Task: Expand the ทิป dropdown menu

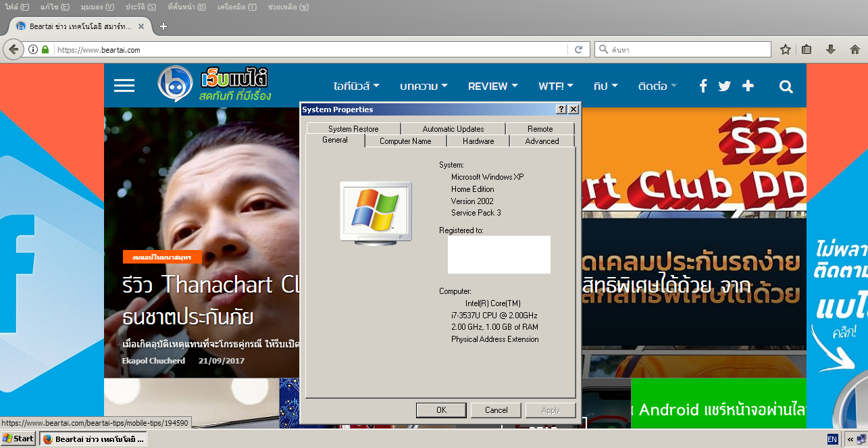Action: 606,86
